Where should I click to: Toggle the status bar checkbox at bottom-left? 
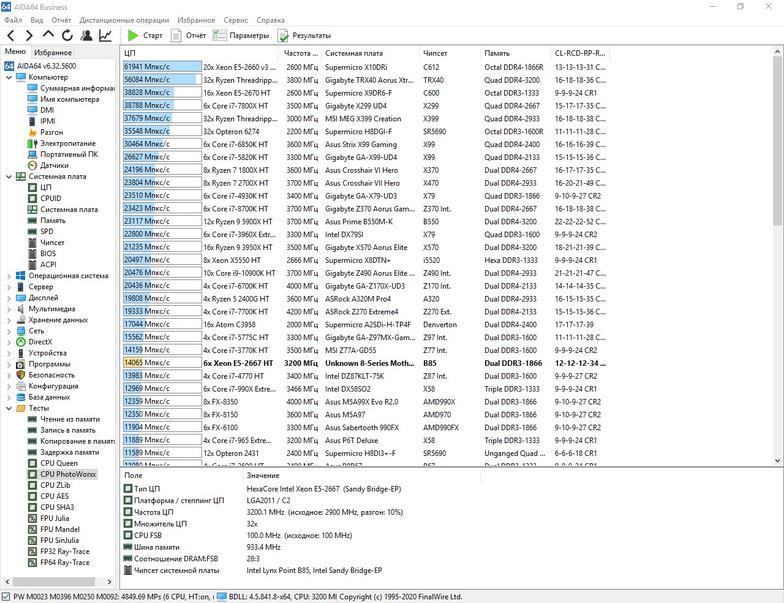point(6,596)
